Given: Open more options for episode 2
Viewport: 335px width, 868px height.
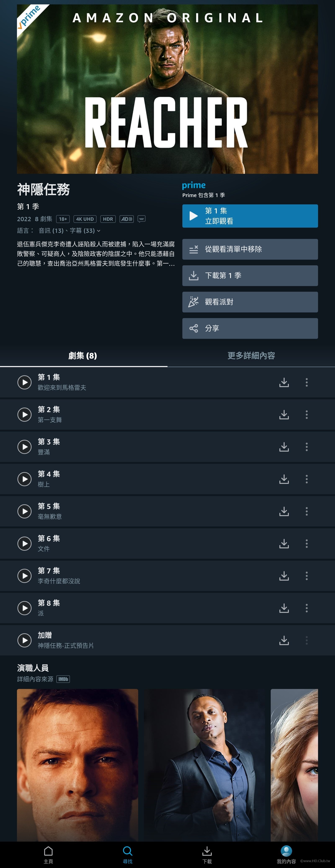Looking at the screenshot, I should (x=306, y=414).
